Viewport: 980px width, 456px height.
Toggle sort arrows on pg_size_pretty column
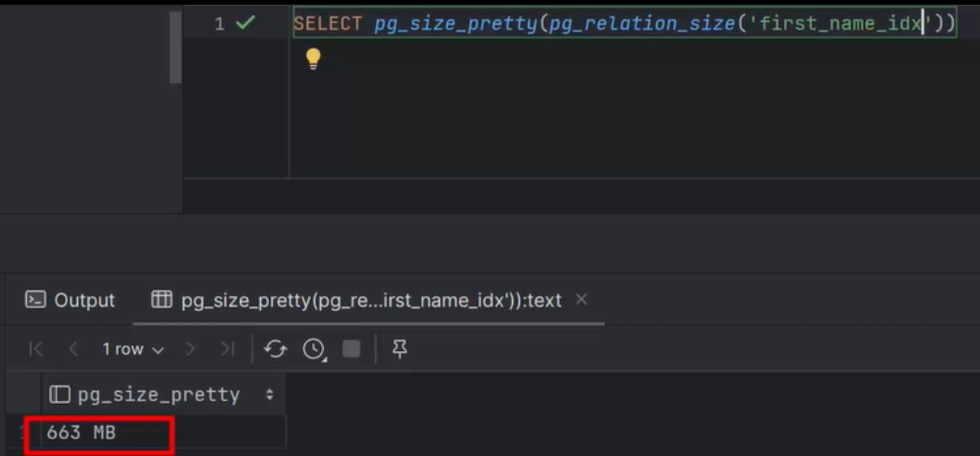[270, 395]
